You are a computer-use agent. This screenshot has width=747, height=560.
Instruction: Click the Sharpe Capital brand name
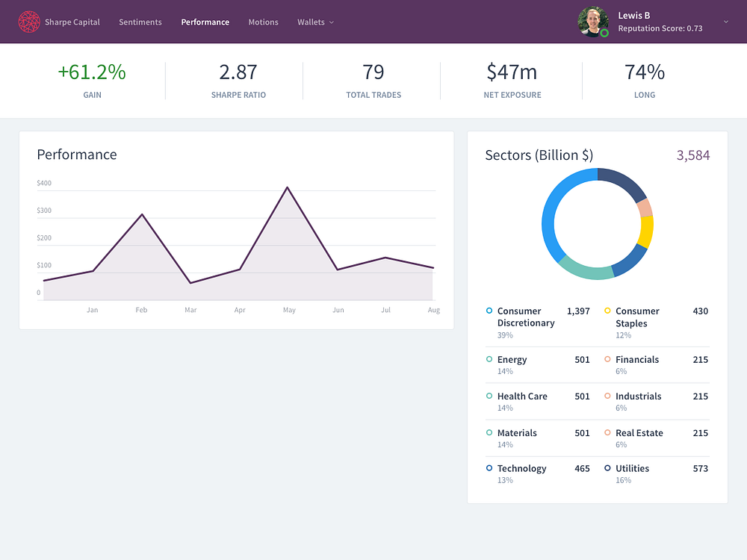pyautogui.click(x=72, y=22)
